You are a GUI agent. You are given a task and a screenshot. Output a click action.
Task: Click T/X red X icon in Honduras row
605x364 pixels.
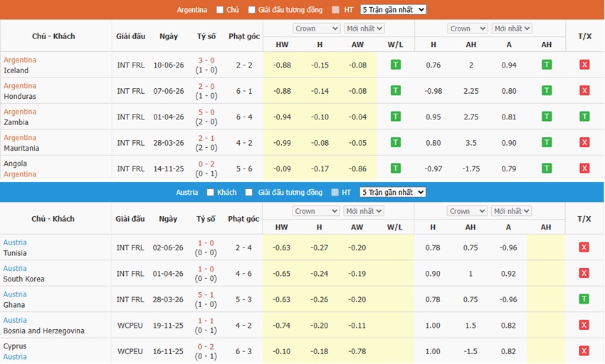click(x=584, y=90)
